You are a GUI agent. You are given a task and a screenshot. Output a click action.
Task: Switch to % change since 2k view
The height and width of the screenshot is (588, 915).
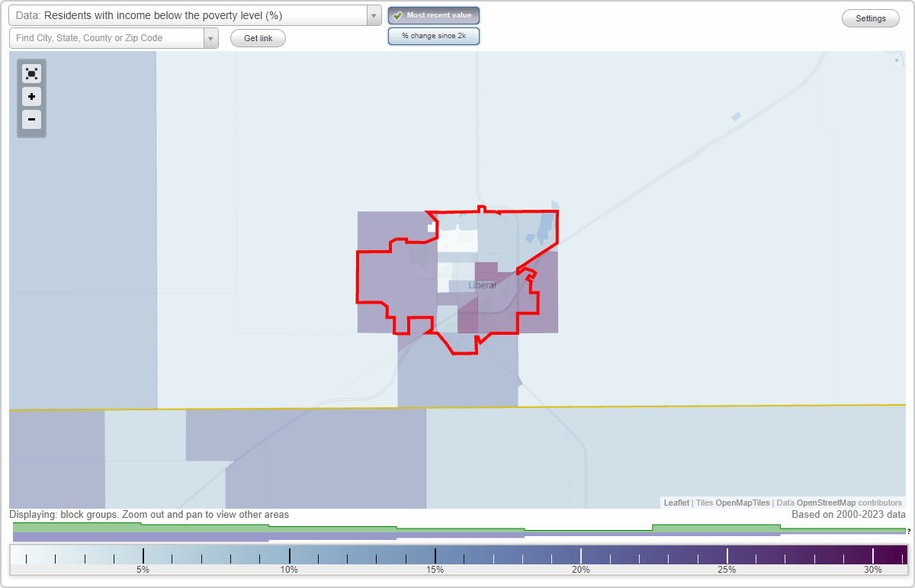click(434, 36)
